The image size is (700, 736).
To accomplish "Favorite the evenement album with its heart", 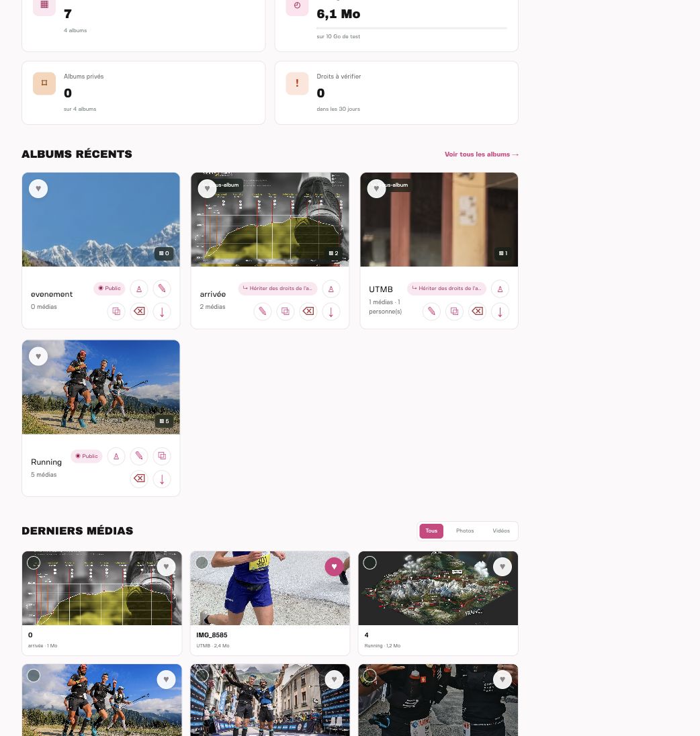I will tap(38, 189).
